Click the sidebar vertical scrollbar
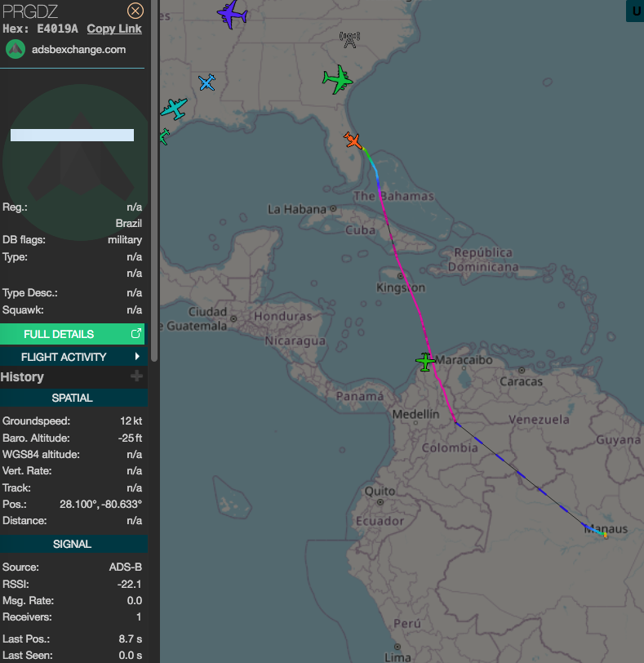This screenshot has height=663, width=644. (154, 181)
